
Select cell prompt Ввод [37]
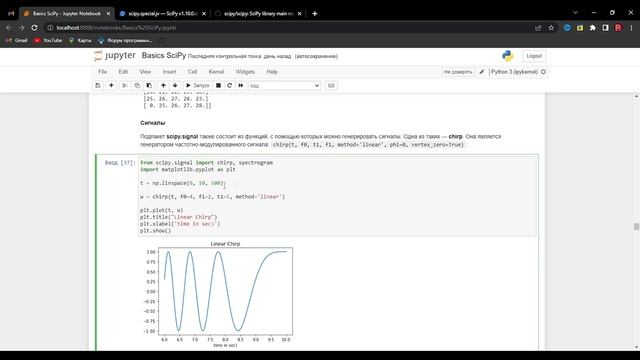tap(120, 162)
